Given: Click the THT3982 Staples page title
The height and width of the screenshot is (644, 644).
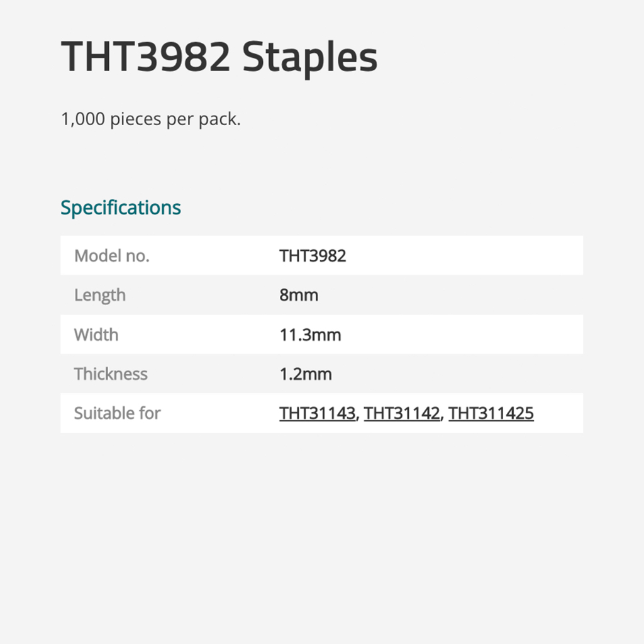Looking at the screenshot, I should pyautogui.click(x=219, y=57).
